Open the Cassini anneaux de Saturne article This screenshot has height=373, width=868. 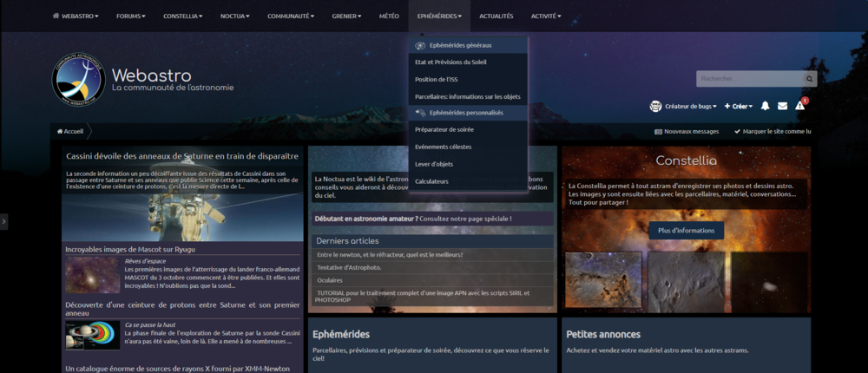click(x=182, y=157)
